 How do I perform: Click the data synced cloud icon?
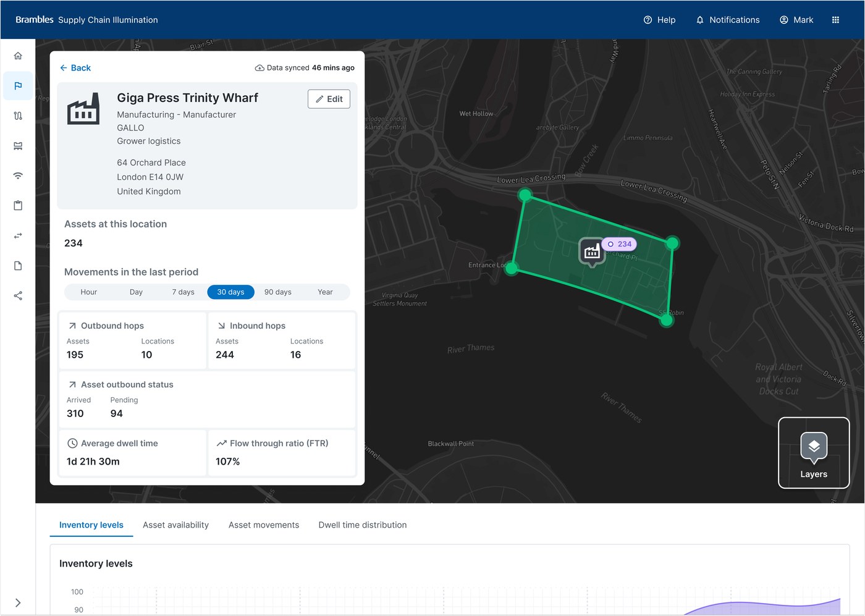tap(259, 68)
